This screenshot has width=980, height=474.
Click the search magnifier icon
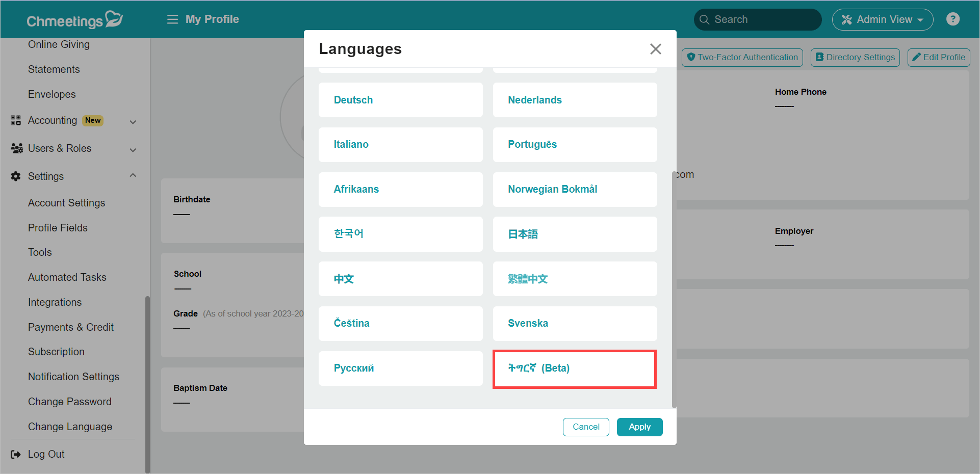click(x=704, y=19)
